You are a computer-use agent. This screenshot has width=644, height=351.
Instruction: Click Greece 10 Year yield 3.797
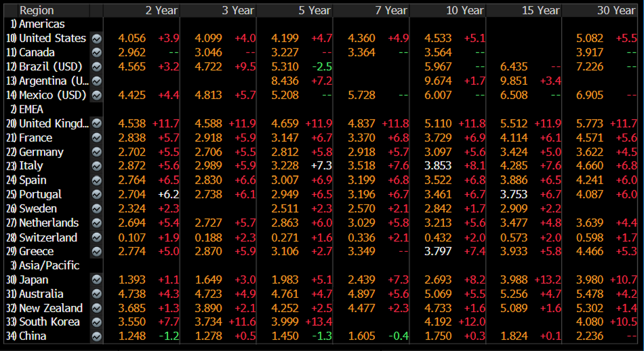click(x=438, y=252)
